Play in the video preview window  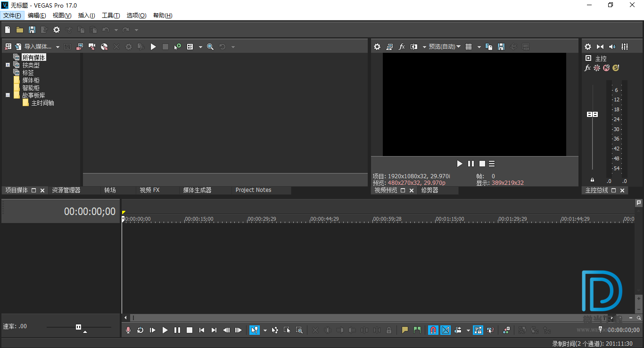point(460,164)
